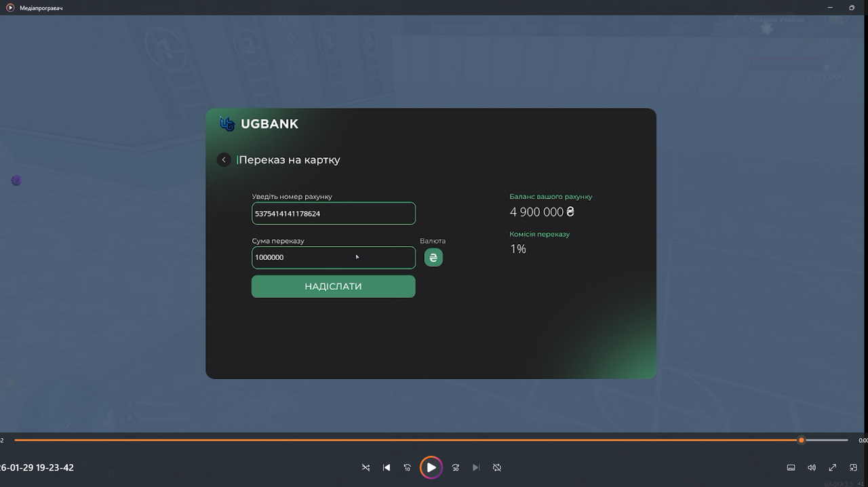Open the mini player view
868x487 pixels.
click(854, 467)
